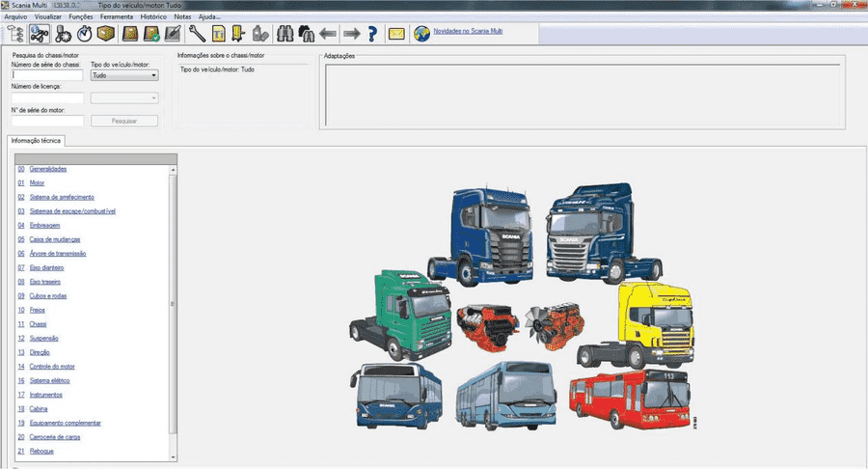Open the parts box icon
Screen dimensions: 868x469
pyautogui.click(x=107, y=35)
